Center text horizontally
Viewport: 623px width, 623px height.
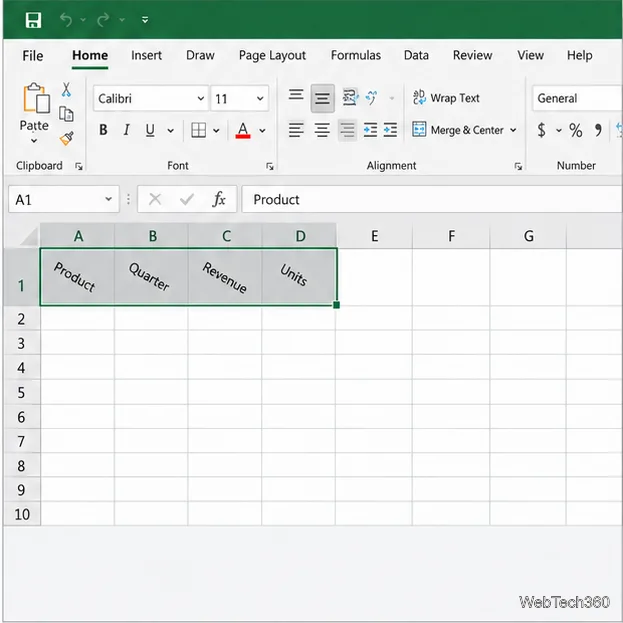(322, 130)
